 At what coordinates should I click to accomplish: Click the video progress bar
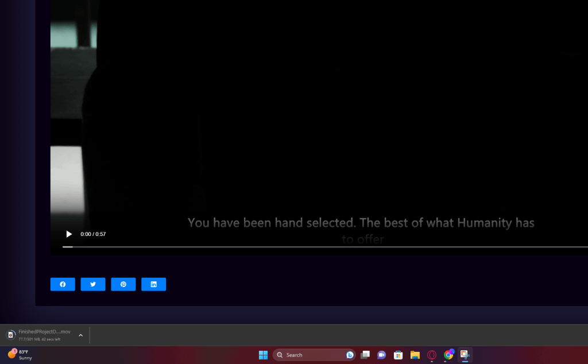pyautogui.click(x=322, y=247)
